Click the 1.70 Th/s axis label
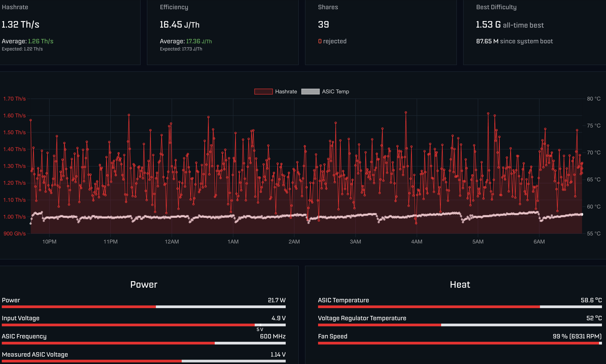The width and height of the screenshot is (606, 364). pyautogui.click(x=14, y=99)
